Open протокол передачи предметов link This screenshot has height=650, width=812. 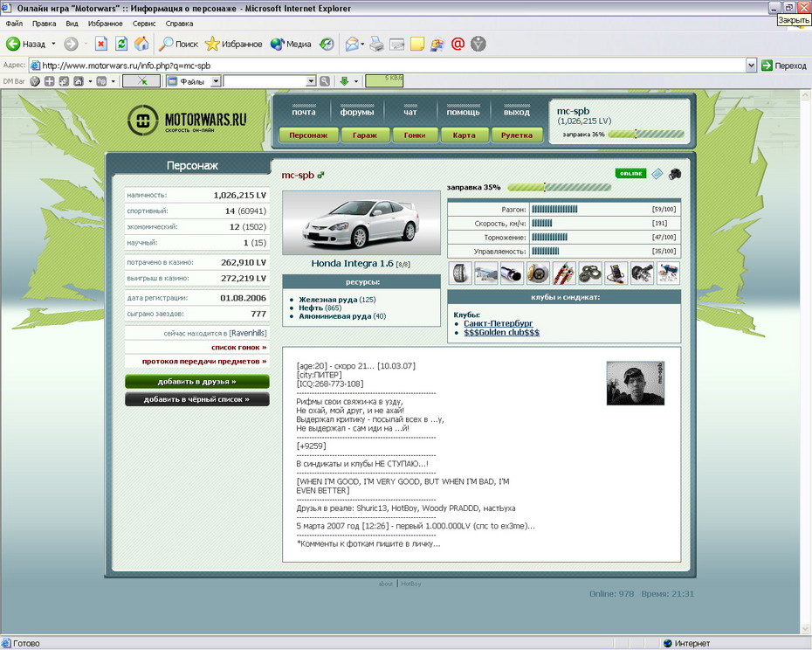(204, 362)
